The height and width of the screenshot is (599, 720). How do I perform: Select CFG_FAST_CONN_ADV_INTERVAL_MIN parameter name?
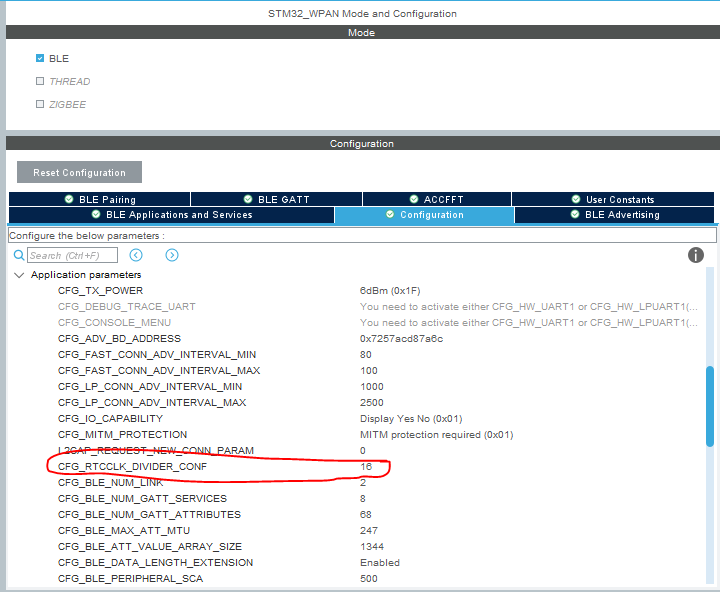click(x=157, y=355)
